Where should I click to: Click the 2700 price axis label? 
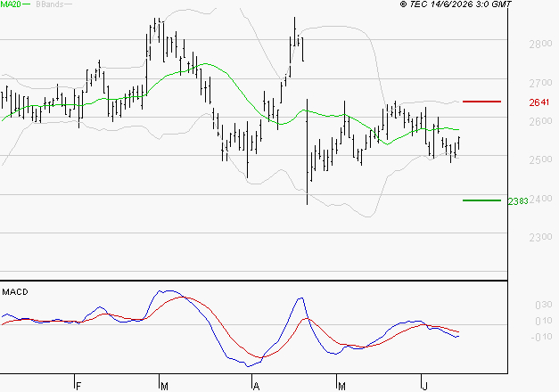pos(540,83)
